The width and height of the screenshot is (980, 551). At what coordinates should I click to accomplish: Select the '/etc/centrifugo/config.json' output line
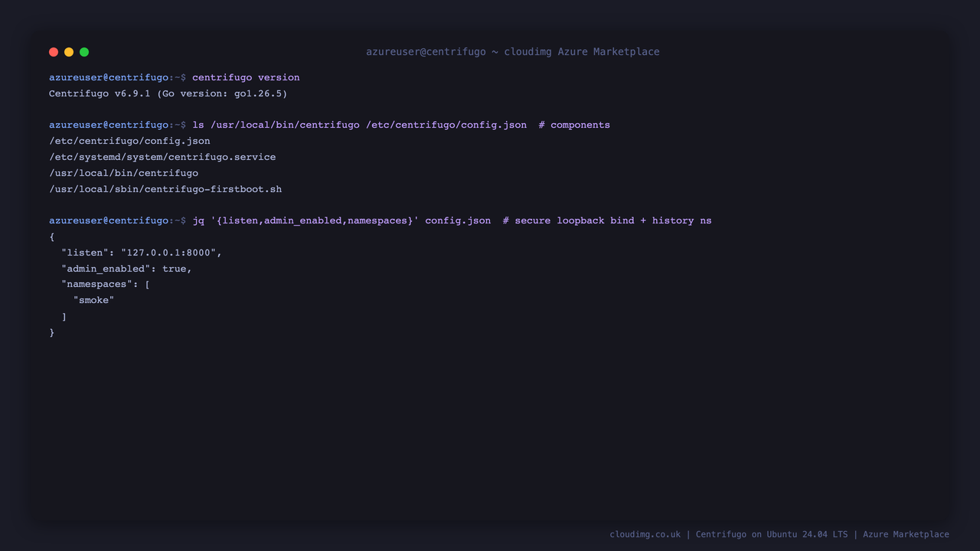point(129,141)
